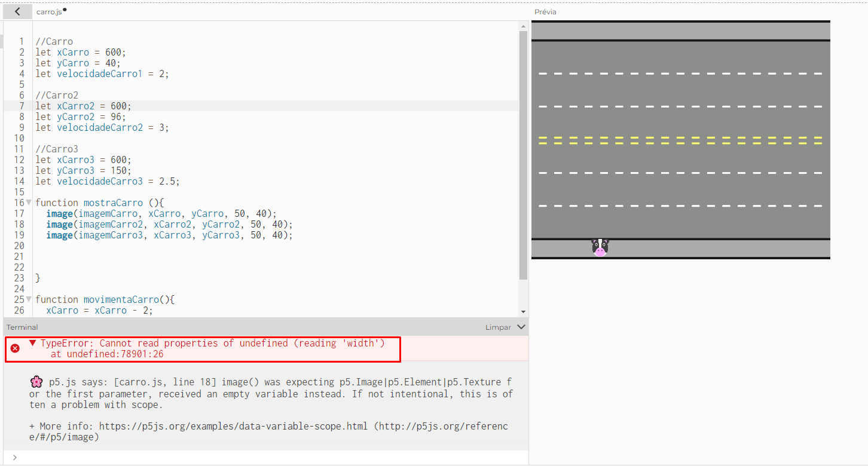
Task: Click the game preview canvas road
Action: (680, 140)
